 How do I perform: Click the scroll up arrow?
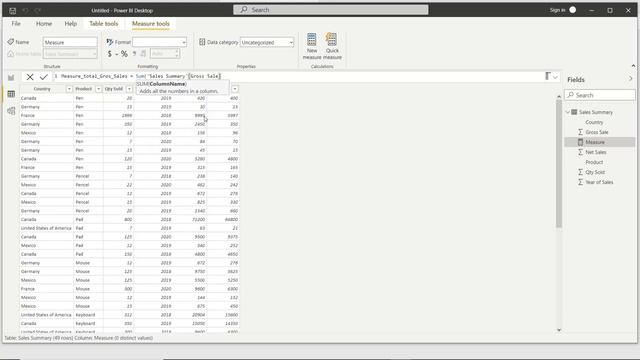click(559, 96)
